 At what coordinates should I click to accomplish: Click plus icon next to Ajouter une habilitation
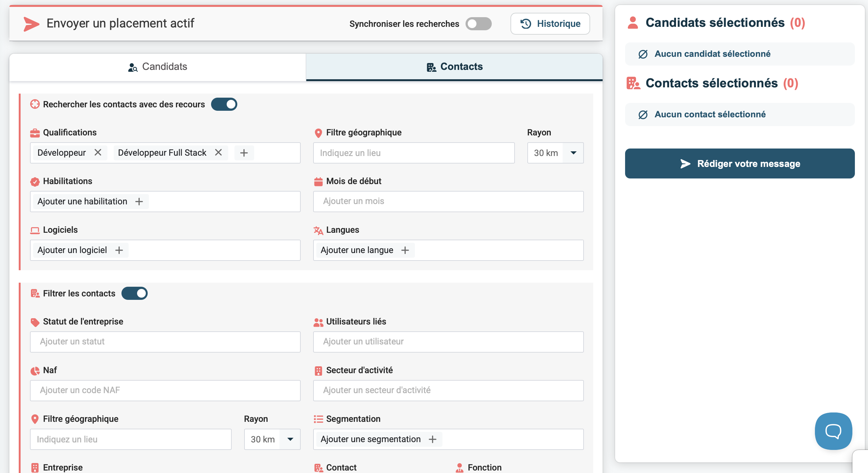pyautogui.click(x=139, y=201)
